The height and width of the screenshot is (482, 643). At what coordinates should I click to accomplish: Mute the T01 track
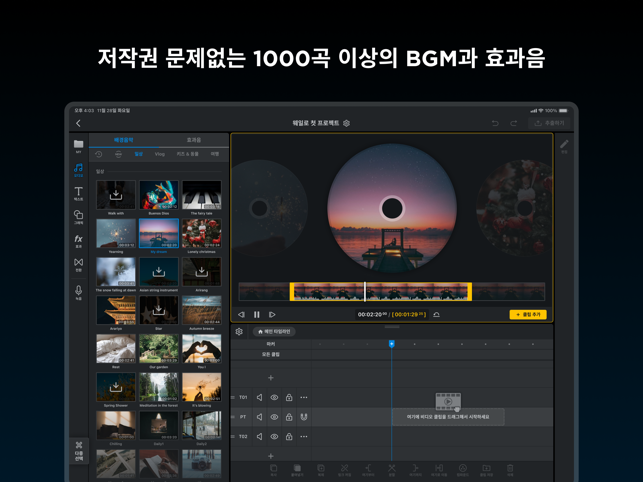pos(259,397)
